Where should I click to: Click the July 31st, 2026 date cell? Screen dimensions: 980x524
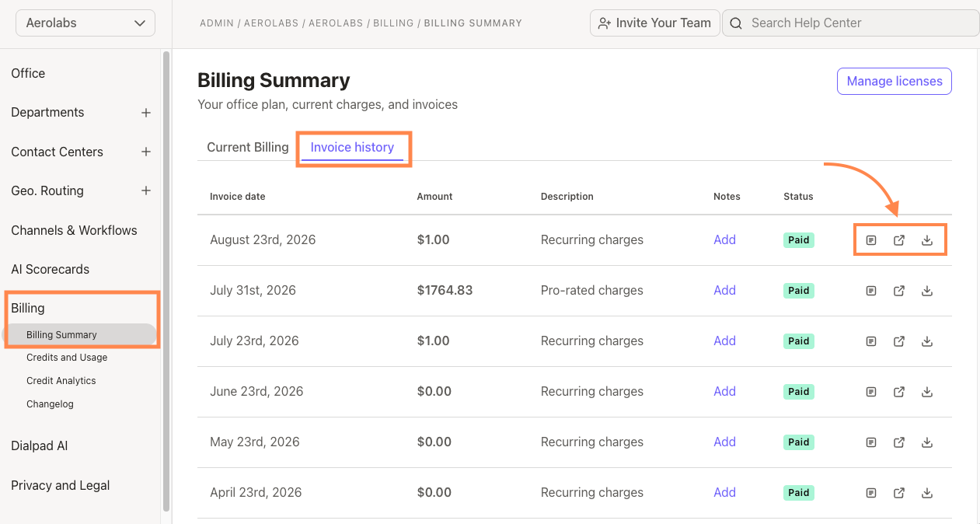pyautogui.click(x=253, y=290)
